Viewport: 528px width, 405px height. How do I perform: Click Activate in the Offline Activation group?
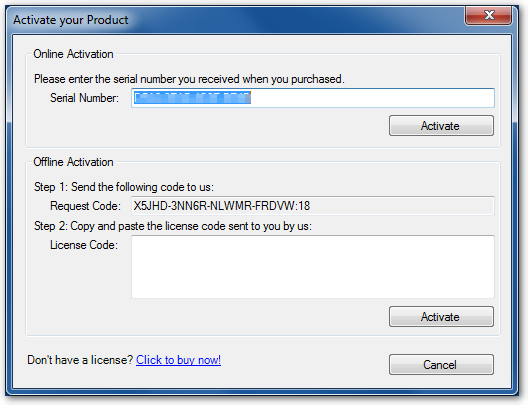[441, 316]
